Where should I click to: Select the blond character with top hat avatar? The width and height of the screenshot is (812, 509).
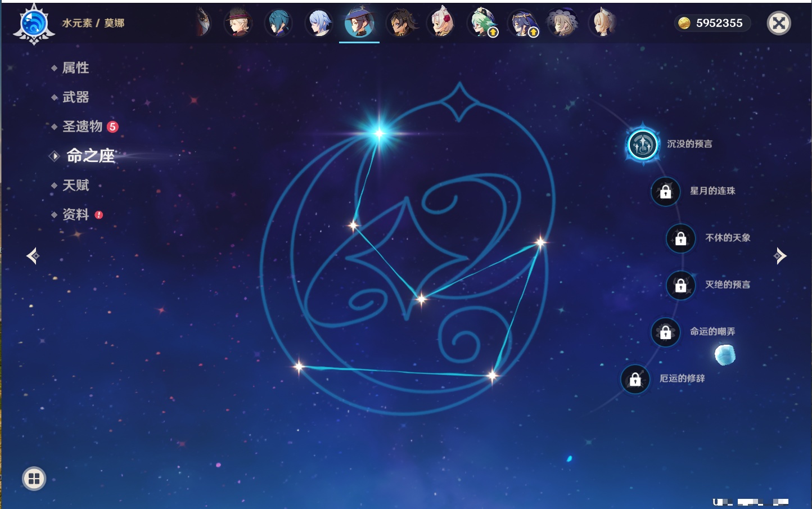(x=238, y=23)
